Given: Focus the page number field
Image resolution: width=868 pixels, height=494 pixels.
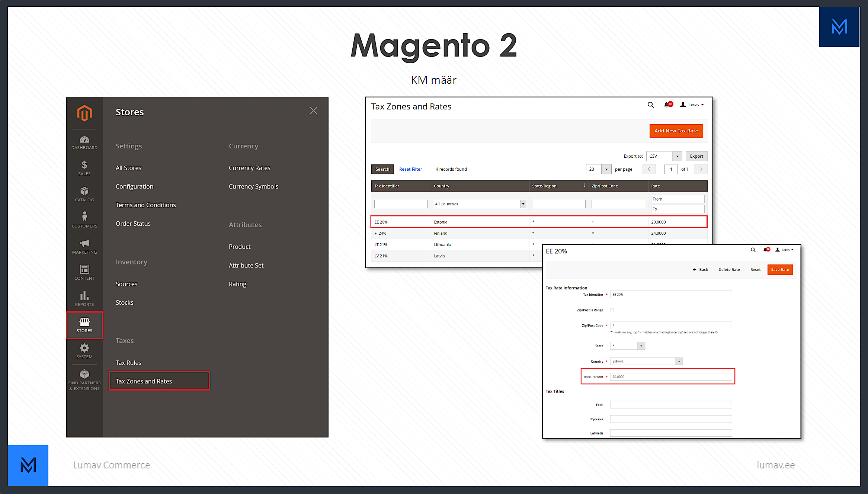Looking at the screenshot, I should pos(671,169).
